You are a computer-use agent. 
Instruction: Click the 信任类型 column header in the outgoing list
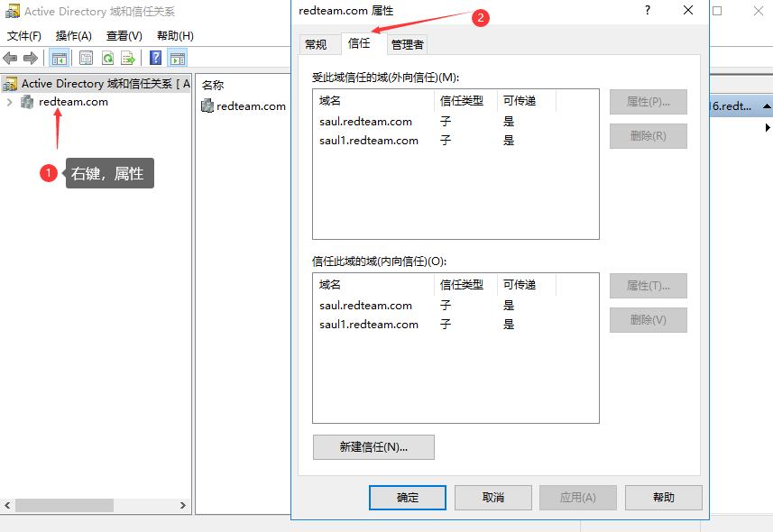465,101
